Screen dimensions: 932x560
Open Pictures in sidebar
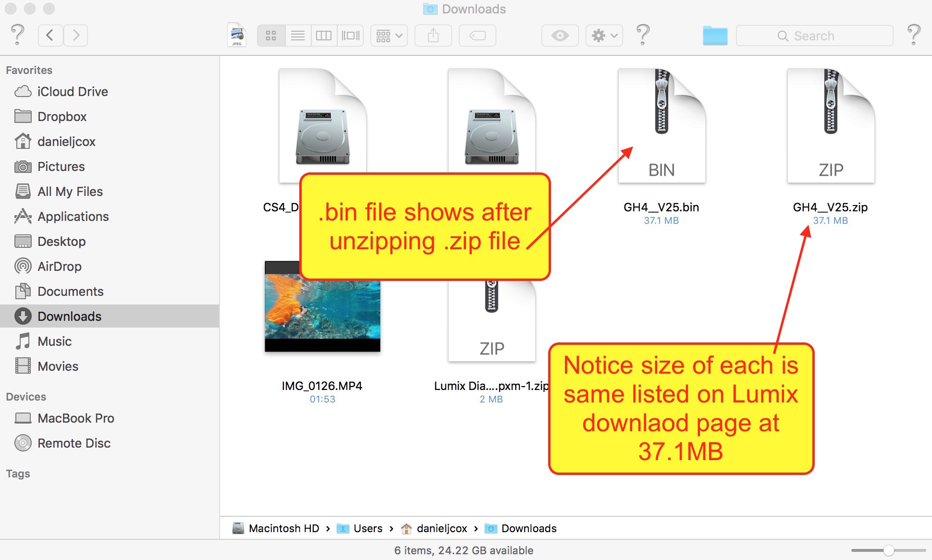tap(110, 166)
